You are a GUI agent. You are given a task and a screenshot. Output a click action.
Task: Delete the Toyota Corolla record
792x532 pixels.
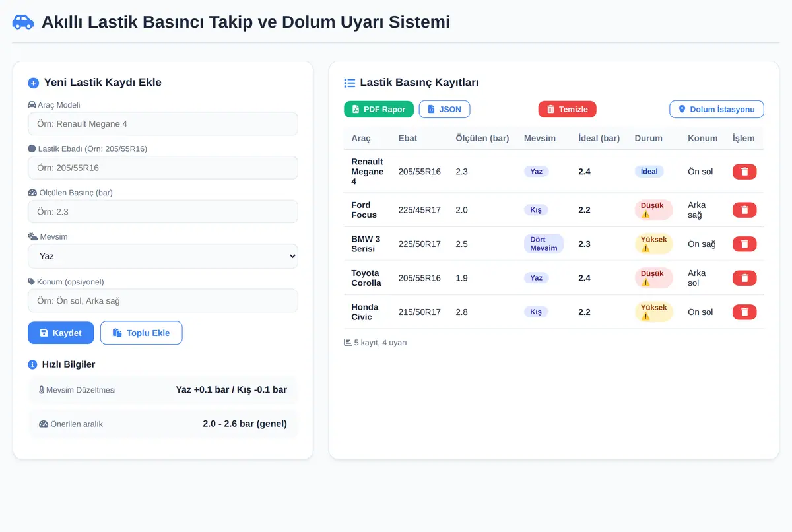tap(744, 278)
